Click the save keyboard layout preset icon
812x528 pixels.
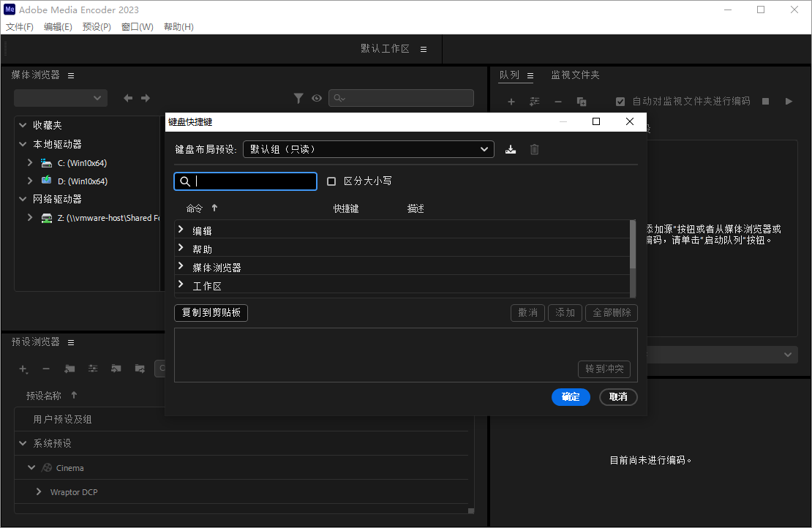pyautogui.click(x=511, y=148)
